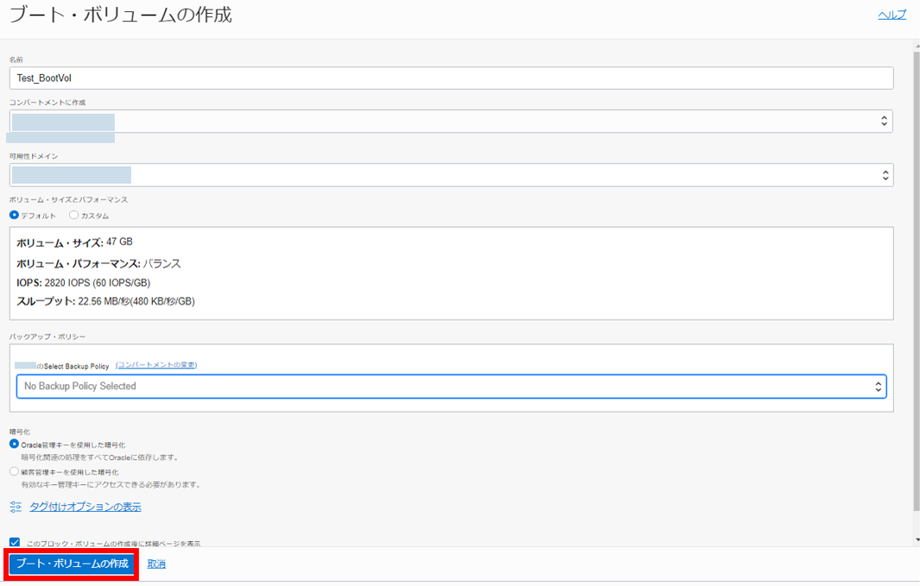Click the コンパートメントの変更 link
The width and height of the screenshot is (924, 586).
(156, 365)
